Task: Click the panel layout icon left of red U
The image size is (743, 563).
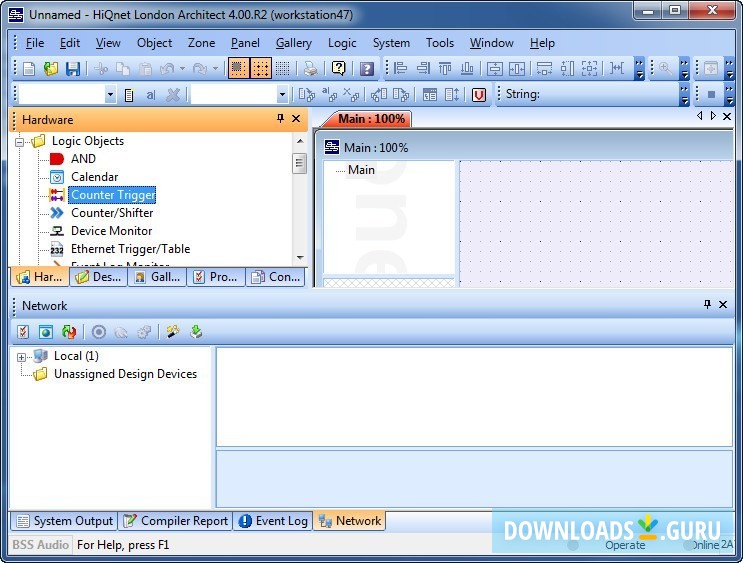Action: 430,95
